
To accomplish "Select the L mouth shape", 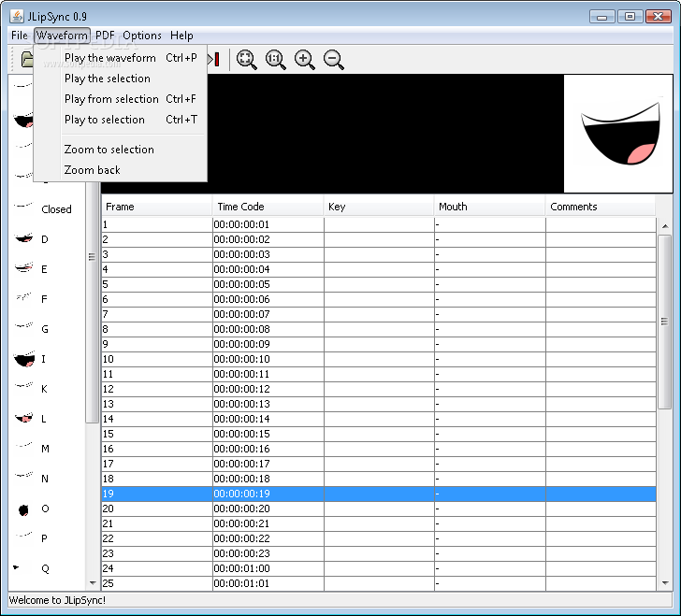I will (30, 419).
